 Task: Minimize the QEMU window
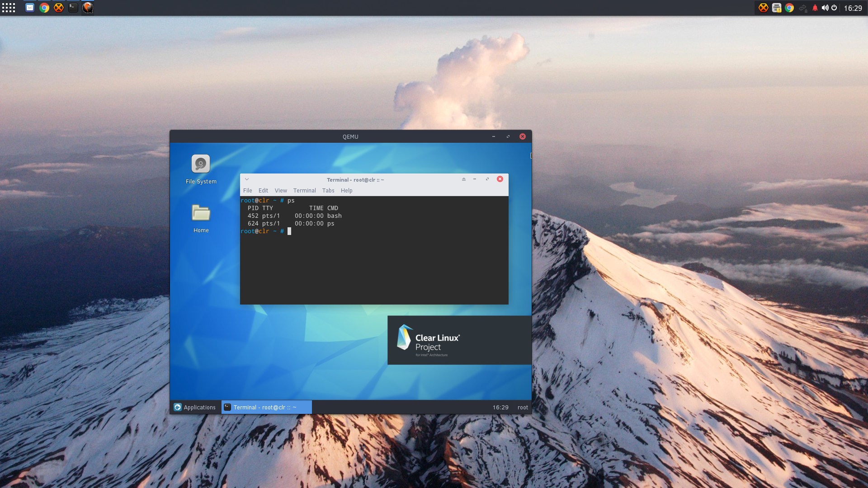point(494,136)
